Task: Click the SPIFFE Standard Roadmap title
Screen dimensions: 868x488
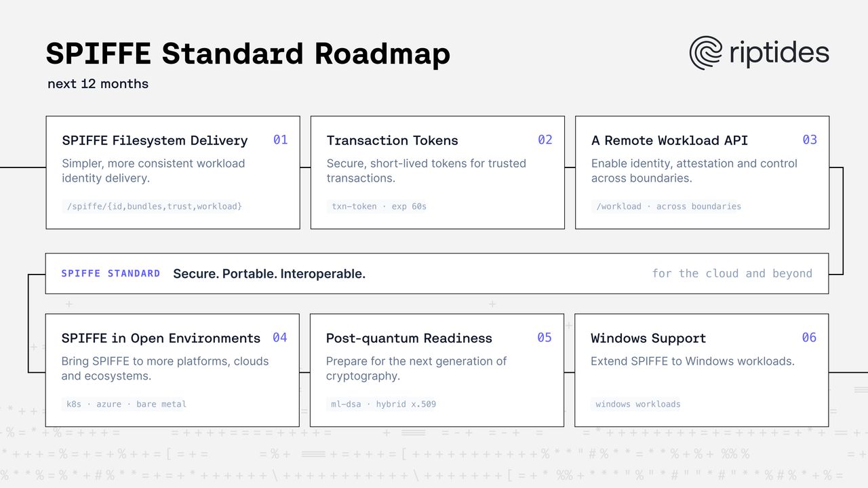Action: [248, 54]
